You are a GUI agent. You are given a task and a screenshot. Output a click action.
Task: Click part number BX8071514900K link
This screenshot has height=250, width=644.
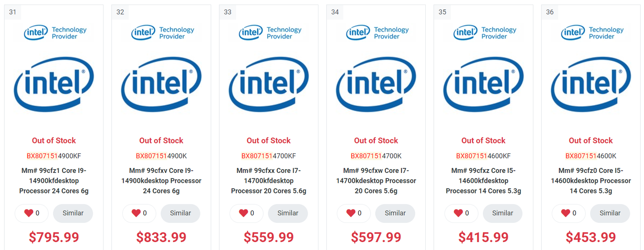[161, 156]
